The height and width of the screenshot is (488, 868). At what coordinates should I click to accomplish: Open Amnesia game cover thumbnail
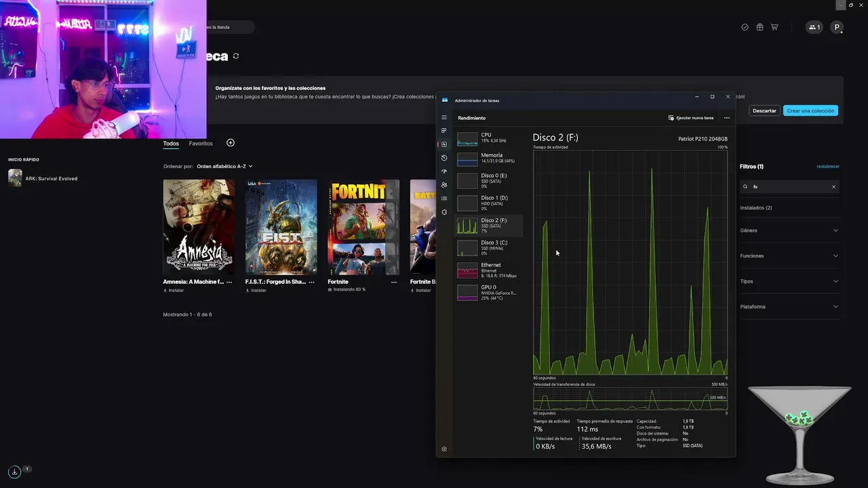tap(199, 226)
